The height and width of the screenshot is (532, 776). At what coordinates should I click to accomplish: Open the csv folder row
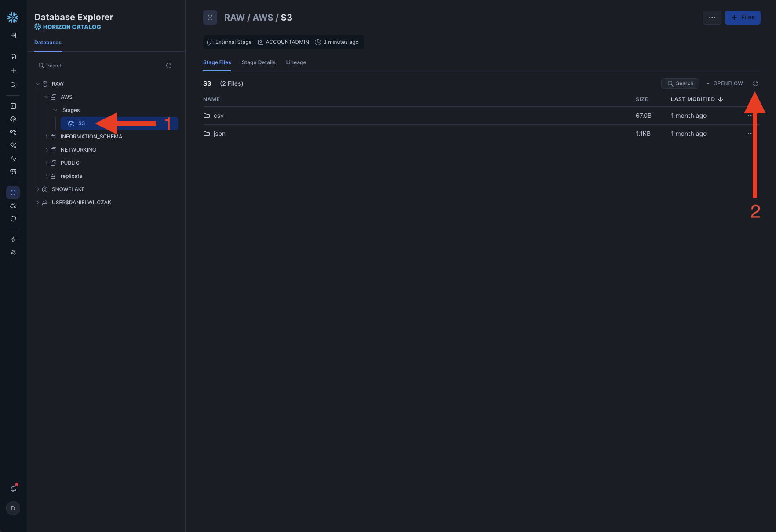pyautogui.click(x=219, y=116)
